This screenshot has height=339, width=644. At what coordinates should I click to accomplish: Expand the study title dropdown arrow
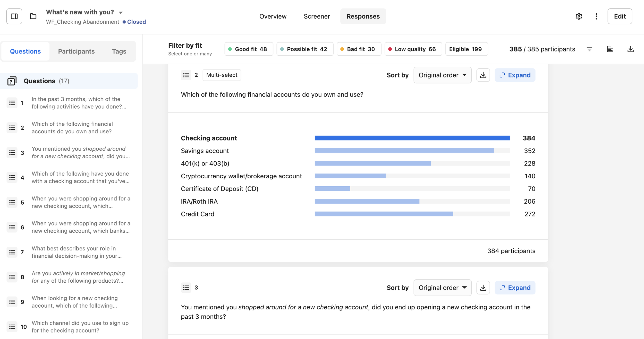(x=121, y=13)
